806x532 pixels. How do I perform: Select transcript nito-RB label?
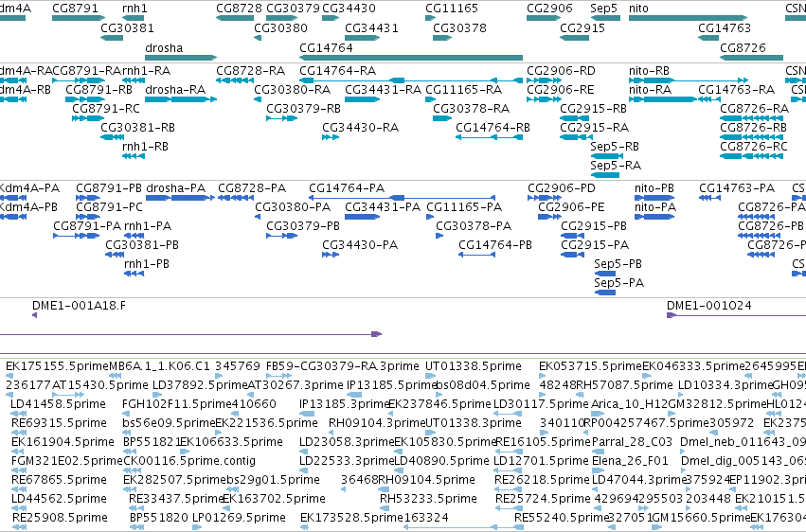click(x=649, y=70)
